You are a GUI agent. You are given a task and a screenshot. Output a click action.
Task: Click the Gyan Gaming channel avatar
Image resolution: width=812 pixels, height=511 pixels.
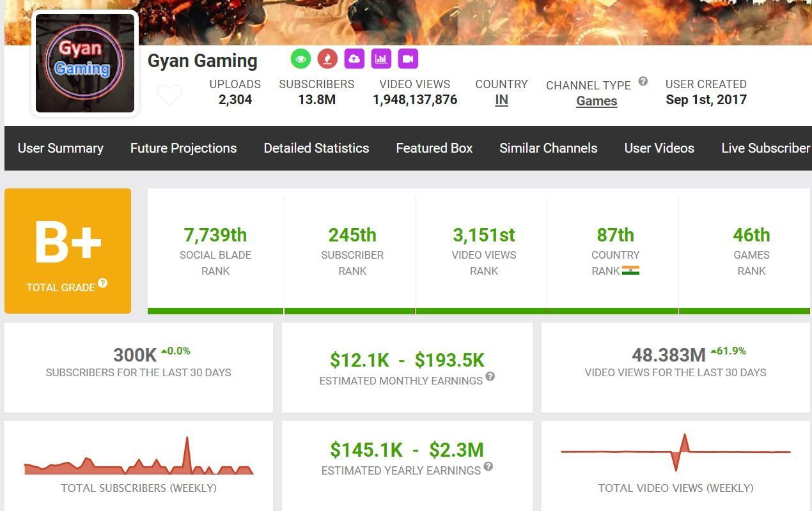click(85, 63)
